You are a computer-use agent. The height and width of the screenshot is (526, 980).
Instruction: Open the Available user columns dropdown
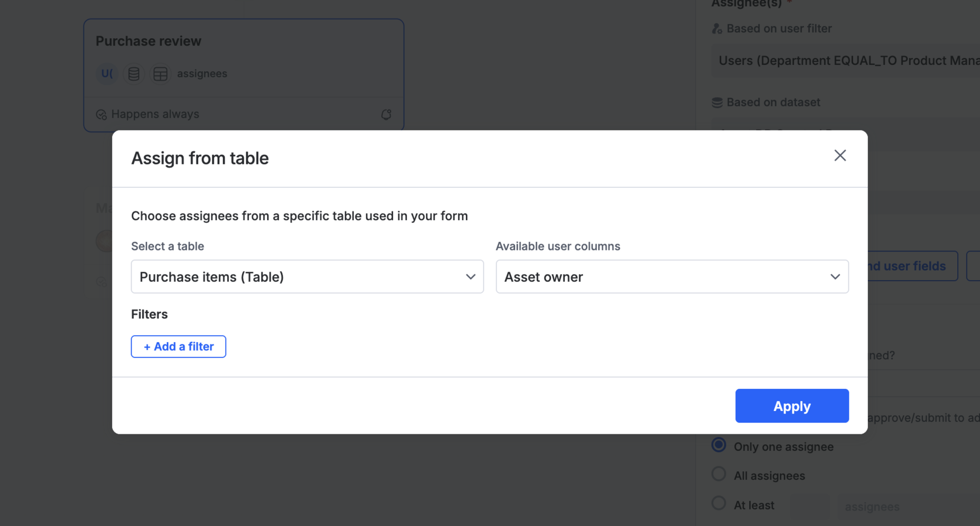672,277
